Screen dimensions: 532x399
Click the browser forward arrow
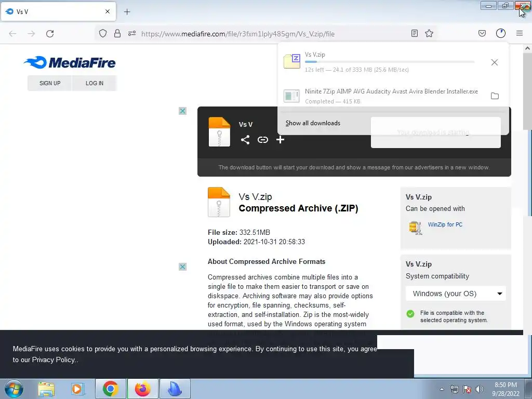tap(31, 34)
